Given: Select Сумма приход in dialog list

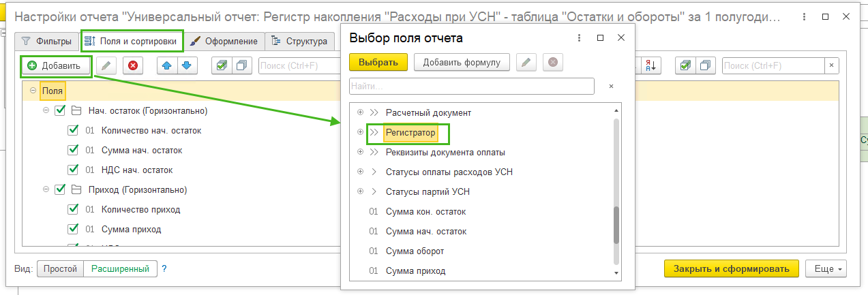Looking at the screenshot, I should [415, 270].
